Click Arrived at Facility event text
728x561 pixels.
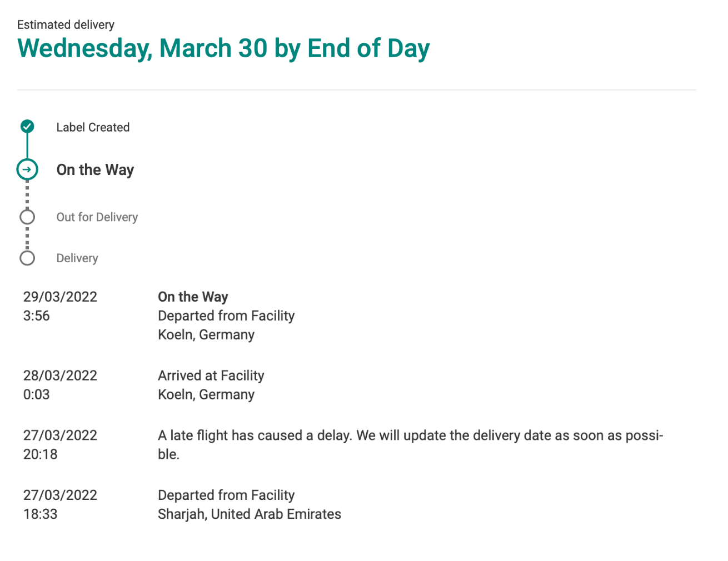[x=211, y=375]
